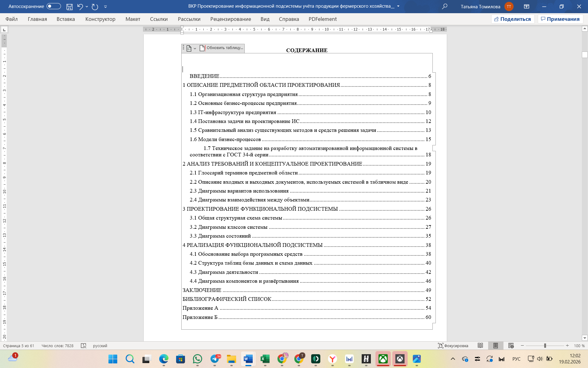Click the Redo icon
588x368 pixels.
pyautogui.click(x=95, y=6)
